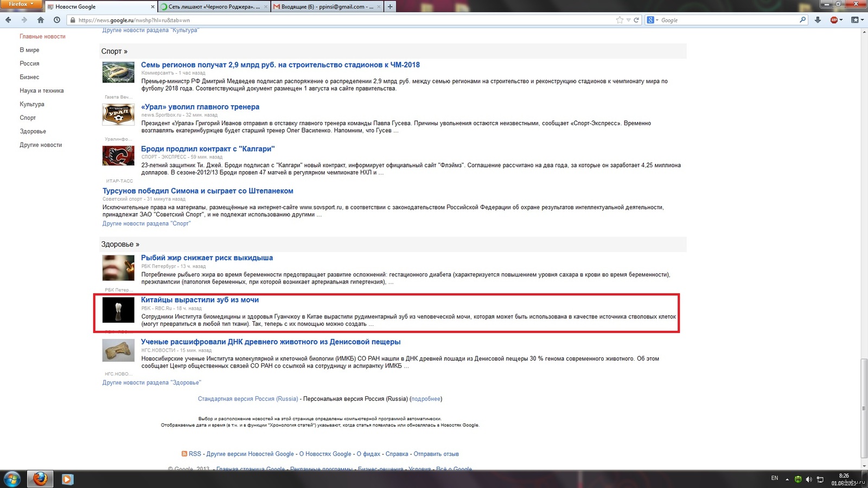Open the history clock icon in the toolbar
This screenshot has height=488, width=868.
click(57, 20)
